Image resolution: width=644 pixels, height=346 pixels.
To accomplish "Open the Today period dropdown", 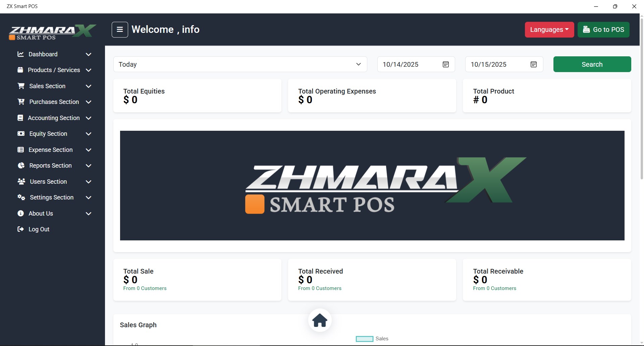I will tap(240, 64).
